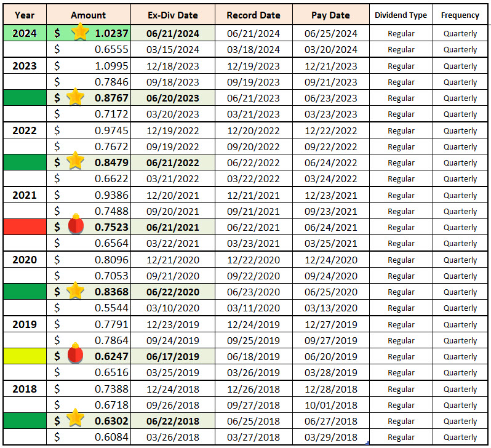491x448 pixels.
Task: Click the star icon beside amount 0.6302
Action: tap(75, 420)
